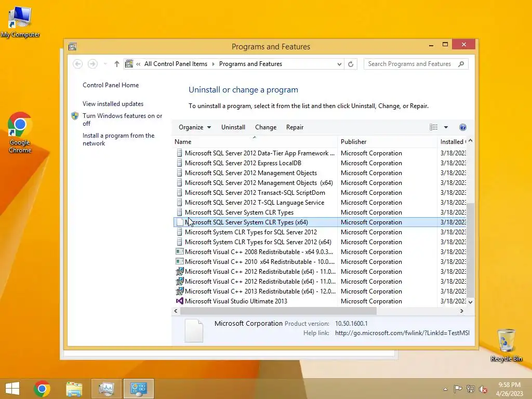The image size is (532, 399).
Task: Click the scroll right arrow
Action: pyautogui.click(x=461, y=311)
